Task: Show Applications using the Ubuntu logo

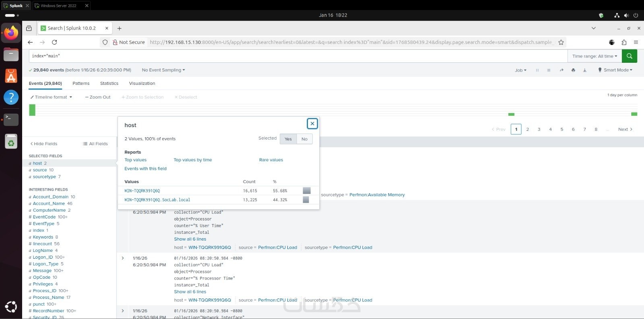Action: pos(11,307)
